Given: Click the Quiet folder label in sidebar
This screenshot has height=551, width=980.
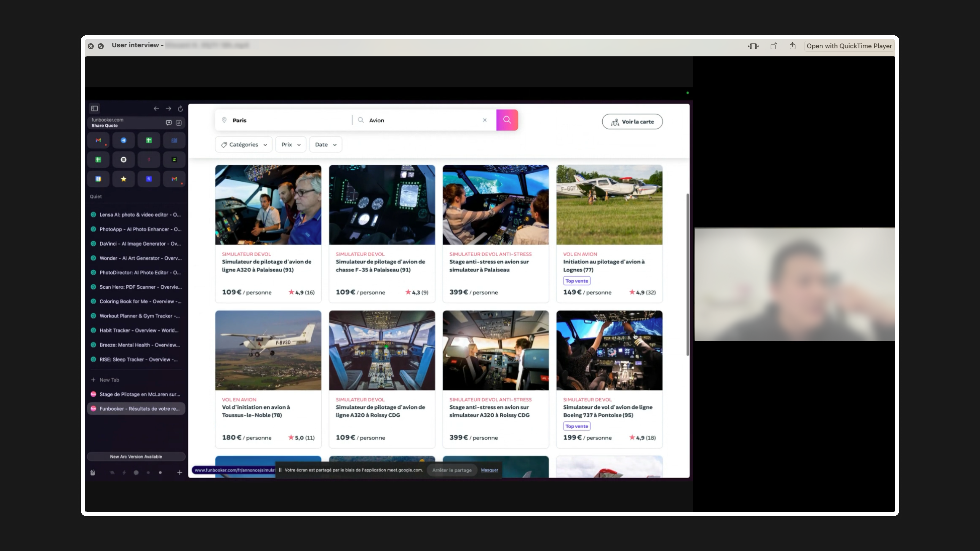Looking at the screenshot, I should point(96,197).
